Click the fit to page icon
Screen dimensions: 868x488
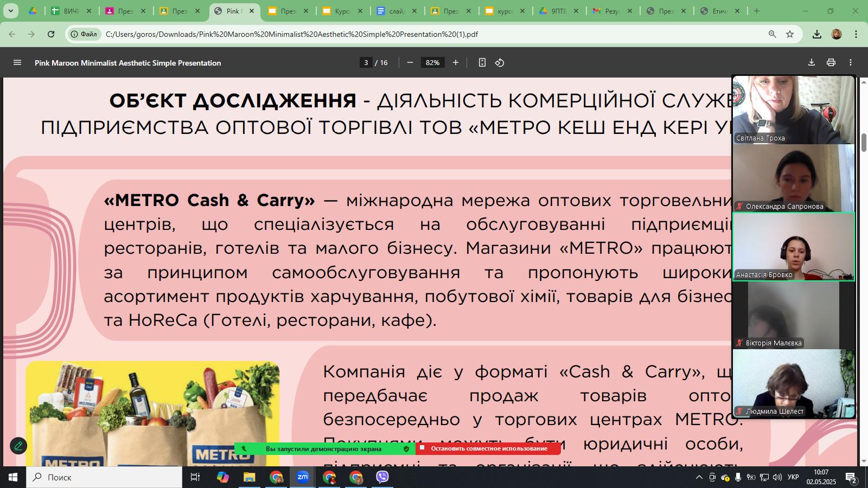[x=482, y=63]
